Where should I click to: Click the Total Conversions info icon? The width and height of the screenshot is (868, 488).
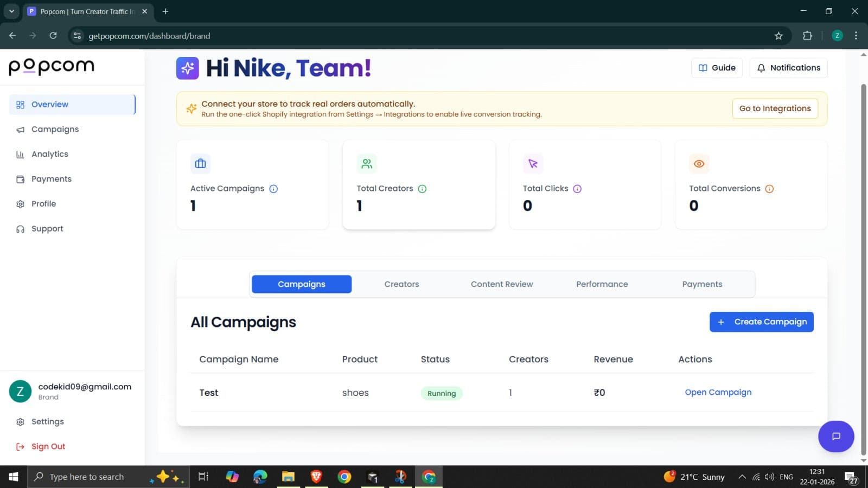[x=769, y=189]
